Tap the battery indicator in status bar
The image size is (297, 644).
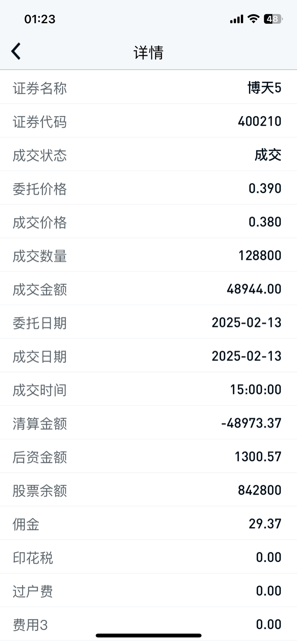[273, 19]
